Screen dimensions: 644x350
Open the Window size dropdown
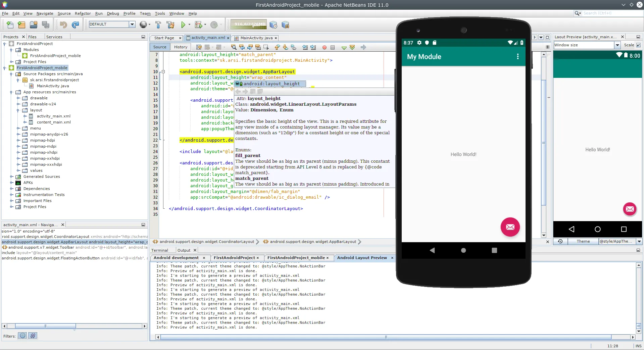[x=617, y=45]
